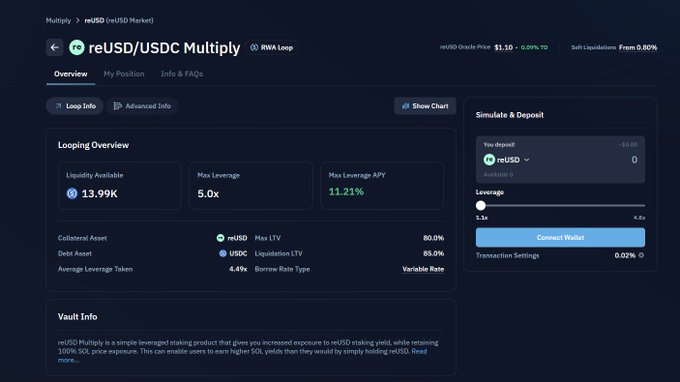Click the Soft Liquidations From 0.80% value
Viewport: 680px width, 382px height.
point(638,47)
